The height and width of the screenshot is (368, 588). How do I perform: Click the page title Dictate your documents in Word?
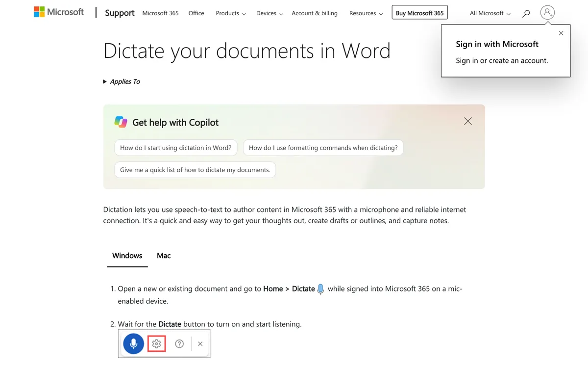tap(247, 51)
